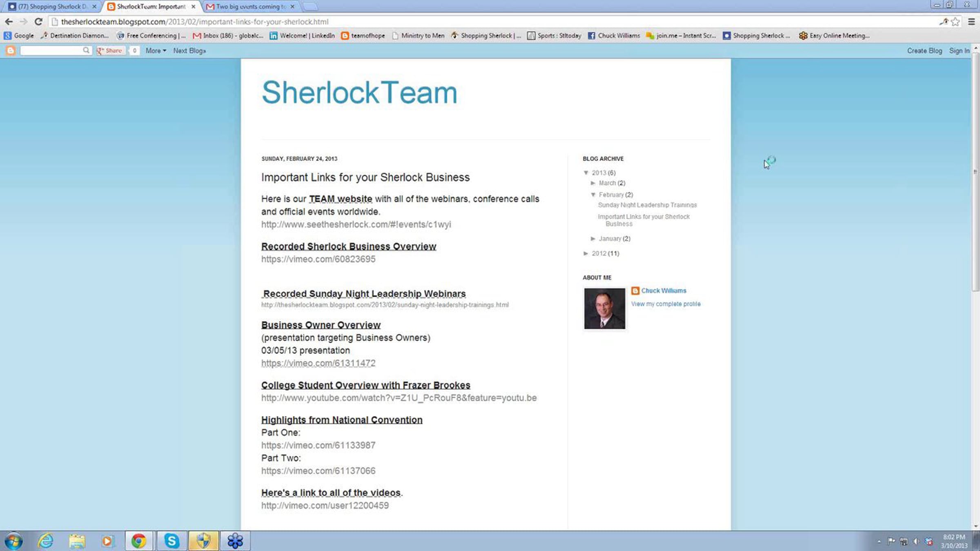Viewport: 980px width, 551px height.
Task: Expand the 2012 archive year
Action: click(x=586, y=253)
